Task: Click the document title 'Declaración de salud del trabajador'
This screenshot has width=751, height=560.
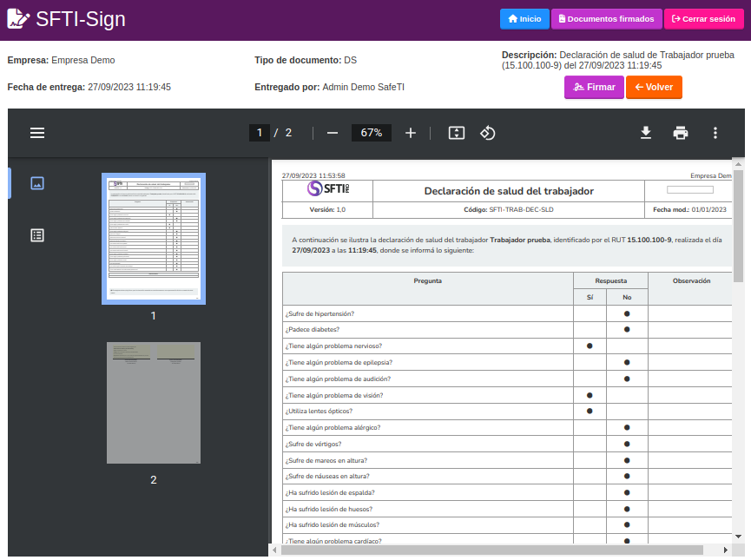Action: (509, 191)
